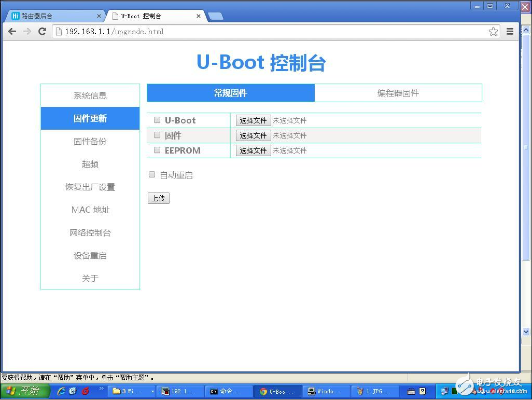The height and width of the screenshot is (400, 532).
Task: Expand the quick launch overflow chevron
Action: click(x=102, y=390)
